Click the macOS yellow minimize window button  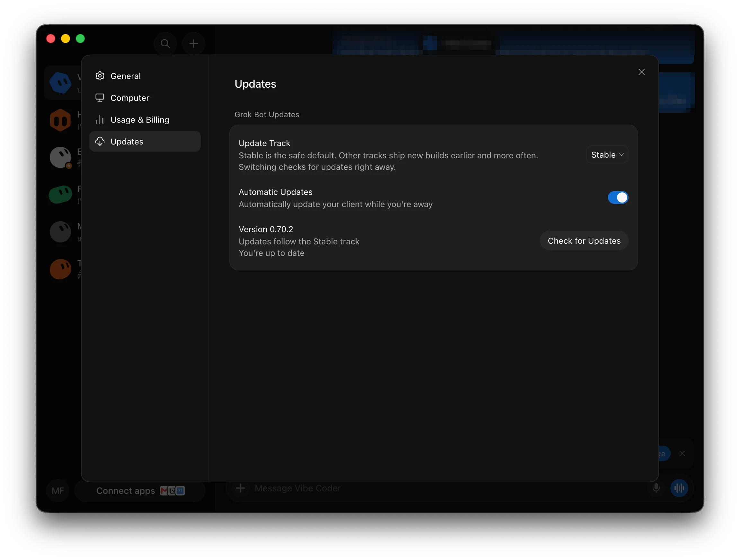click(66, 39)
